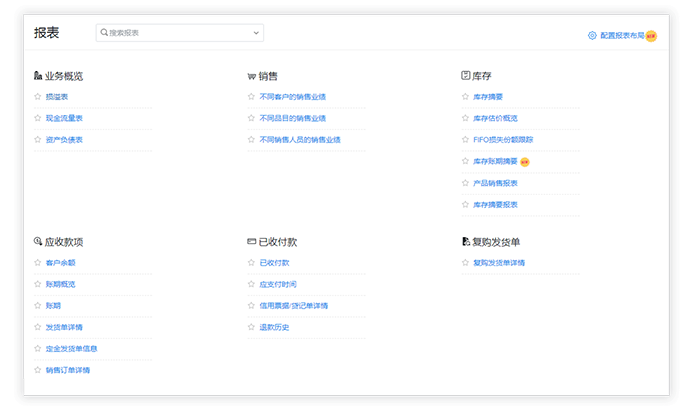Open the 销售订单详情 report

[x=67, y=370]
